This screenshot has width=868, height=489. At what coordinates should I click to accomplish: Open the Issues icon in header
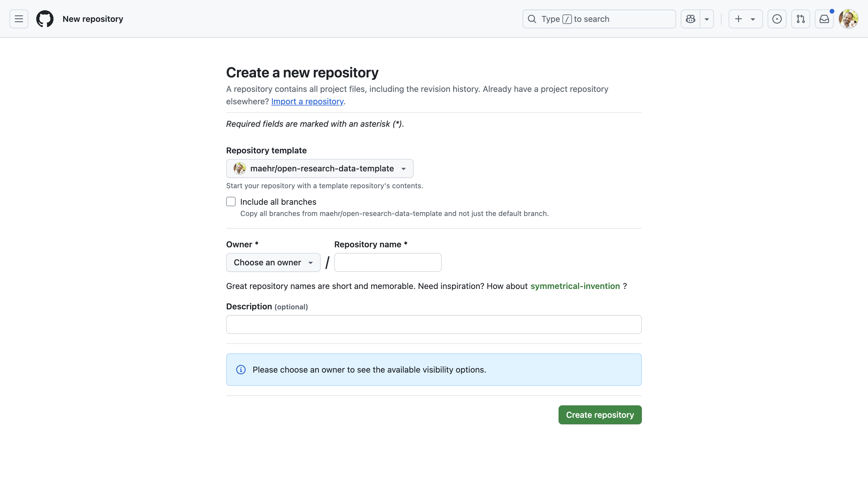click(x=777, y=19)
